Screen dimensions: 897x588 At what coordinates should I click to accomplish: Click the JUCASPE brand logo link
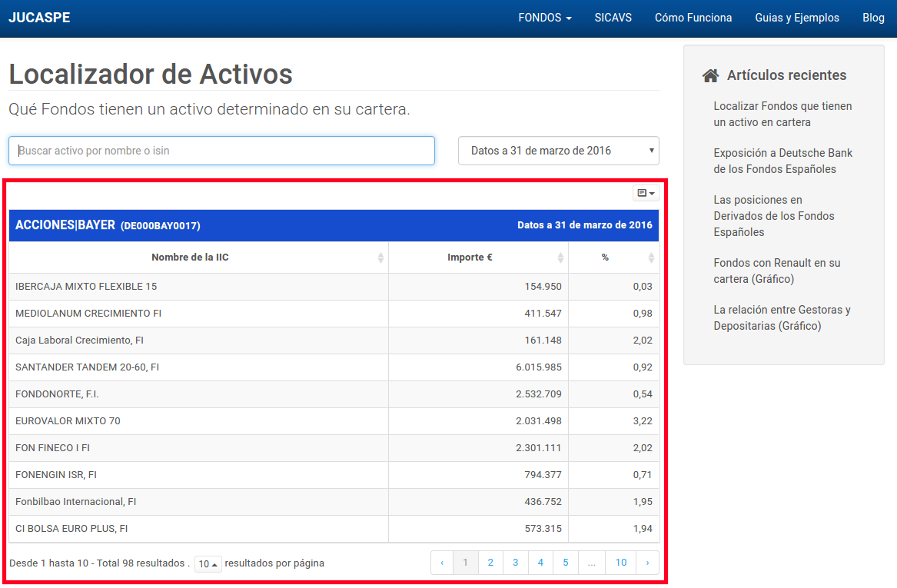(39, 18)
